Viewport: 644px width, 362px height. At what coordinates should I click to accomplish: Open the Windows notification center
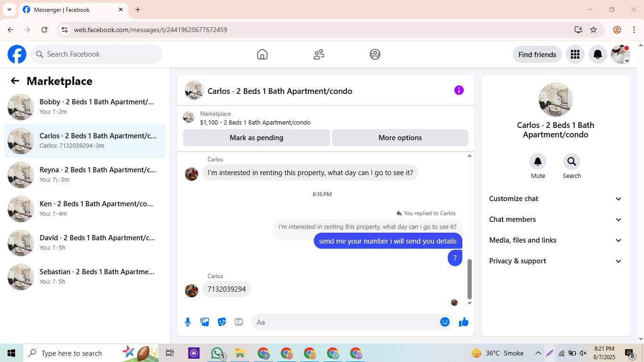[630, 353]
